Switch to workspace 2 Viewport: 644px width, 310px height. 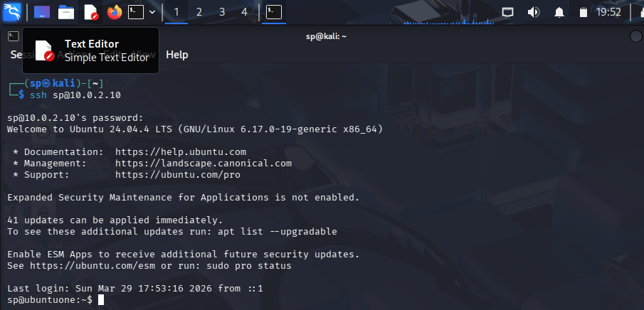coord(199,12)
